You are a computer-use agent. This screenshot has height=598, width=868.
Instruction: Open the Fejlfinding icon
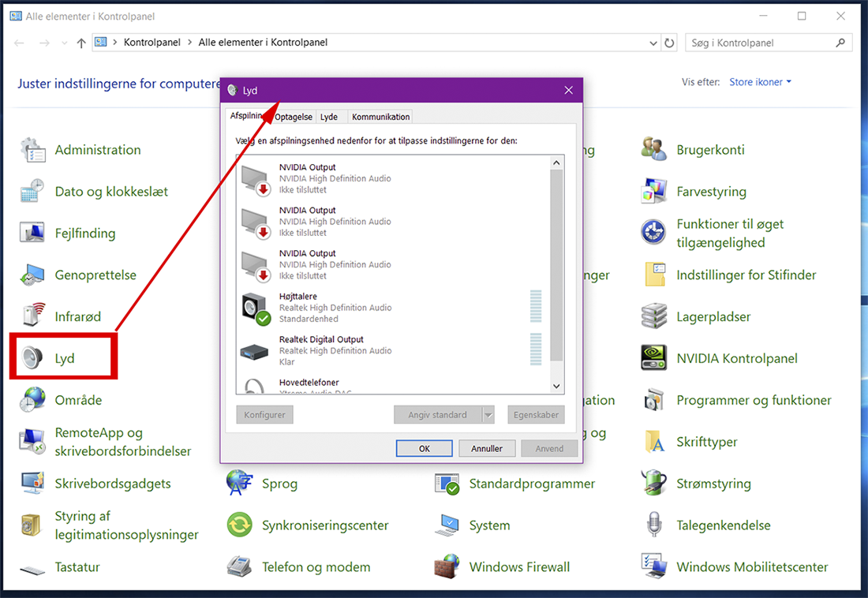(x=32, y=233)
